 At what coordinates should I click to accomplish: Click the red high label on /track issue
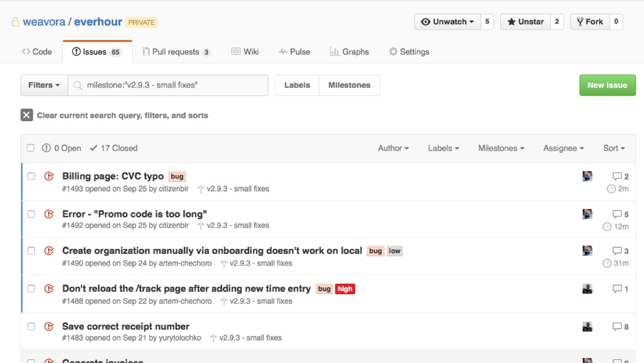[345, 289]
